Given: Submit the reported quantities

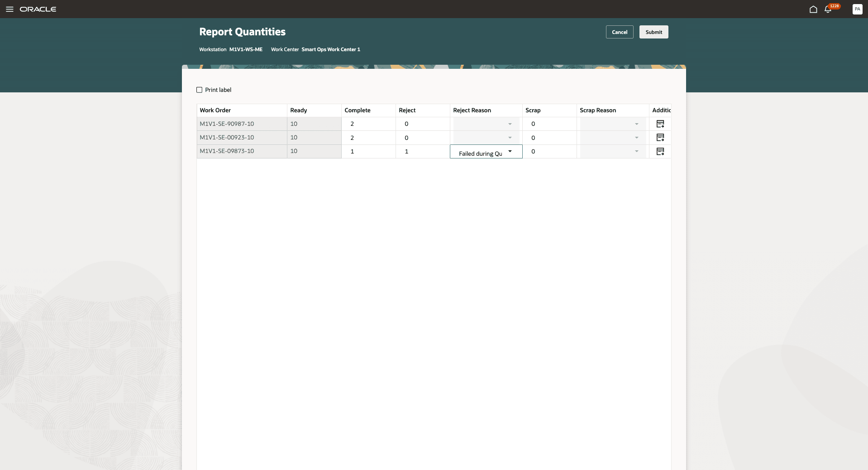Looking at the screenshot, I should tap(653, 32).
